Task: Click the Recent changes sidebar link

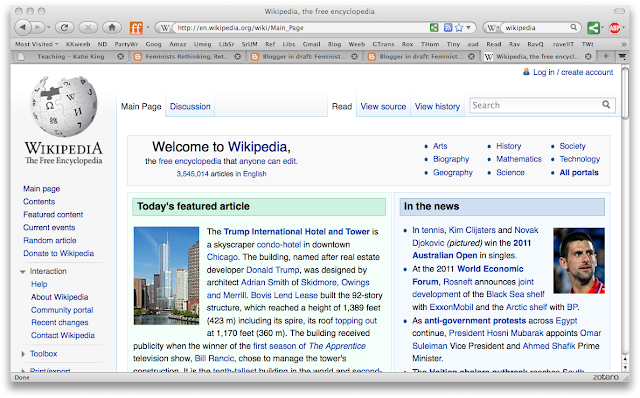Action: [x=60, y=322]
